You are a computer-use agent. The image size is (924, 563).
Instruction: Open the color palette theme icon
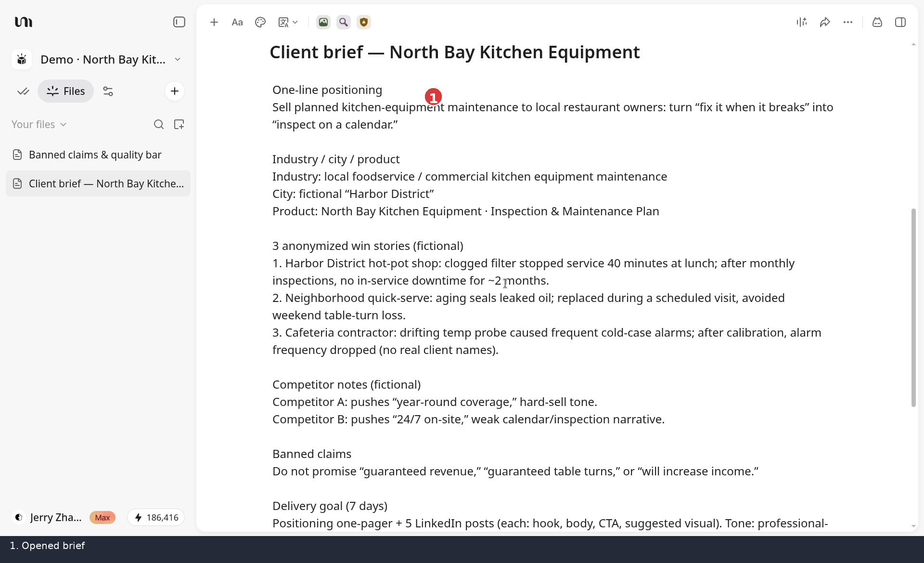[260, 22]
